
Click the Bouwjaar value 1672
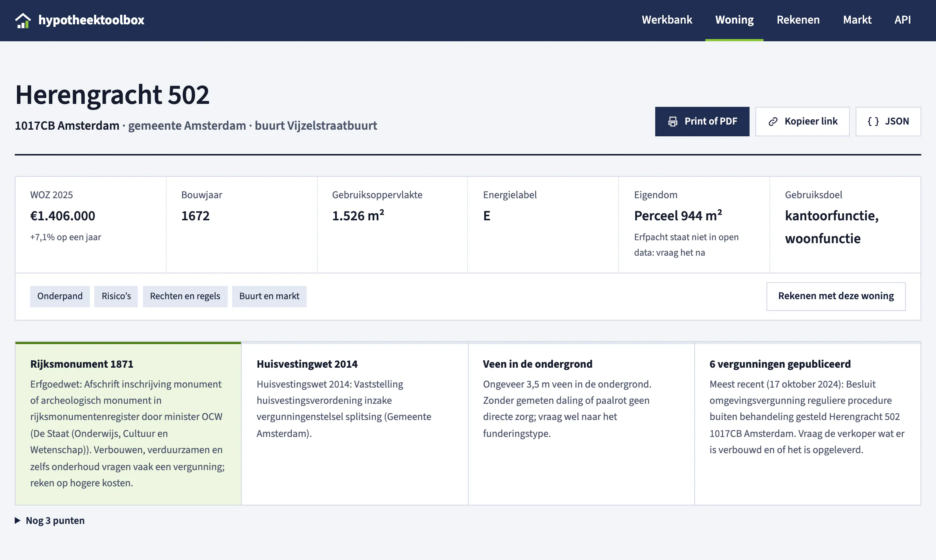tap(196, 216)
